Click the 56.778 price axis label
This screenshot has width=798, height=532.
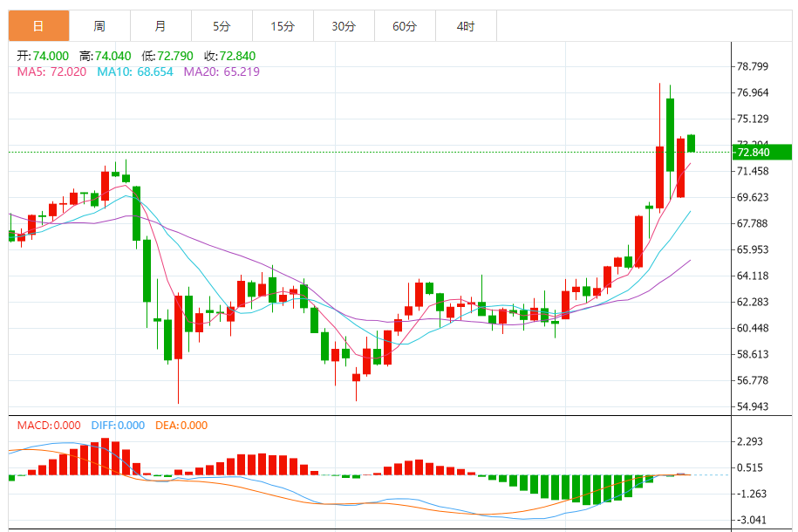pyautogui.click(x=753, y=381)
